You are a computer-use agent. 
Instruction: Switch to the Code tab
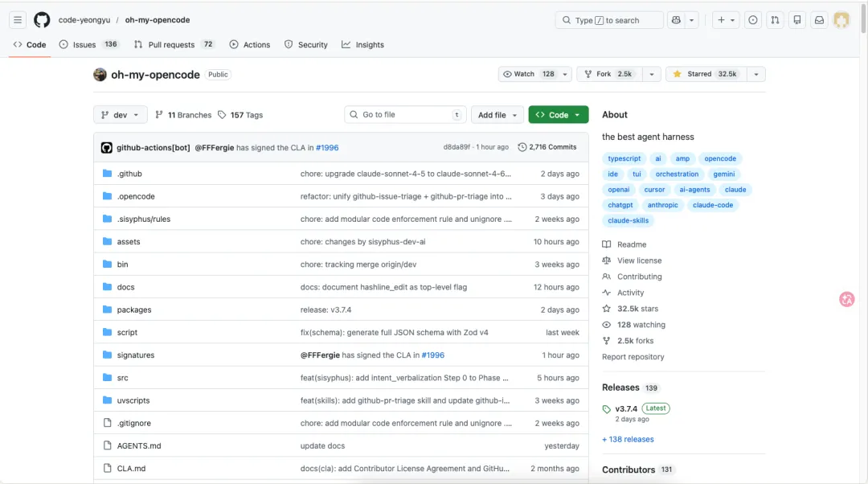click(x=30, y=44)
